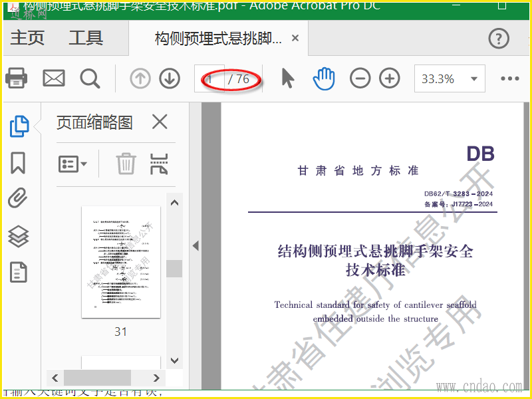Click the horizontal scrollbar thumb in thumbnails

click(x=97, y=378)
